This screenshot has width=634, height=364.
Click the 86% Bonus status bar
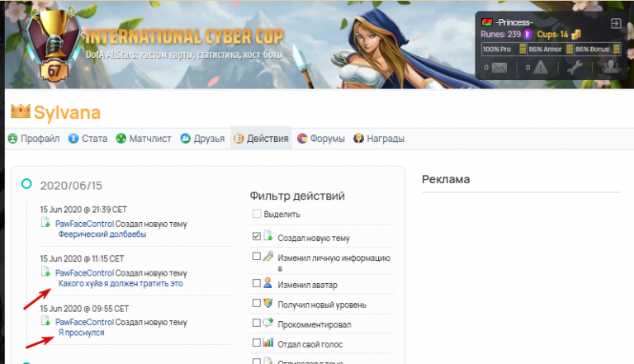(x=598, y=49)
